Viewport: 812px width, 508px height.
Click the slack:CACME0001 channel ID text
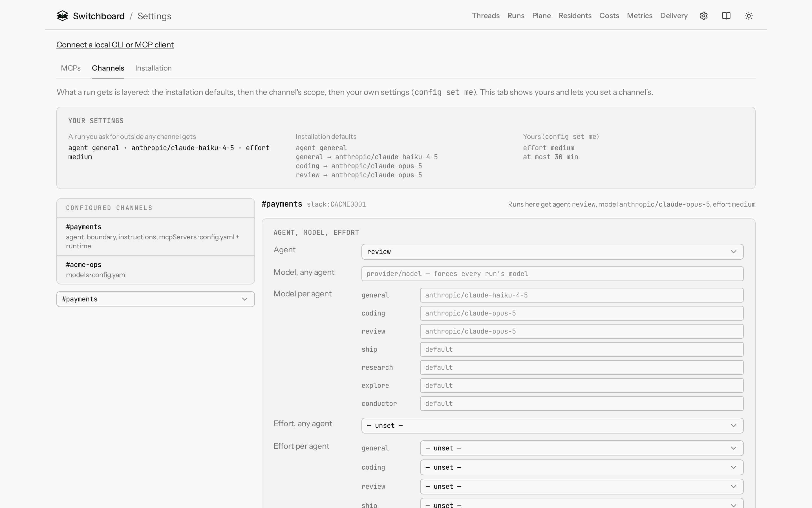tap(336, 204)
